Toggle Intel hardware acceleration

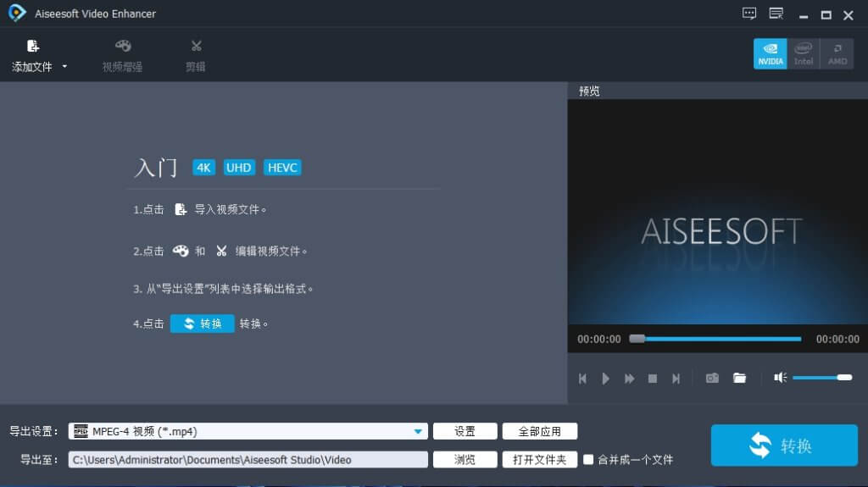tap(804, 53)
